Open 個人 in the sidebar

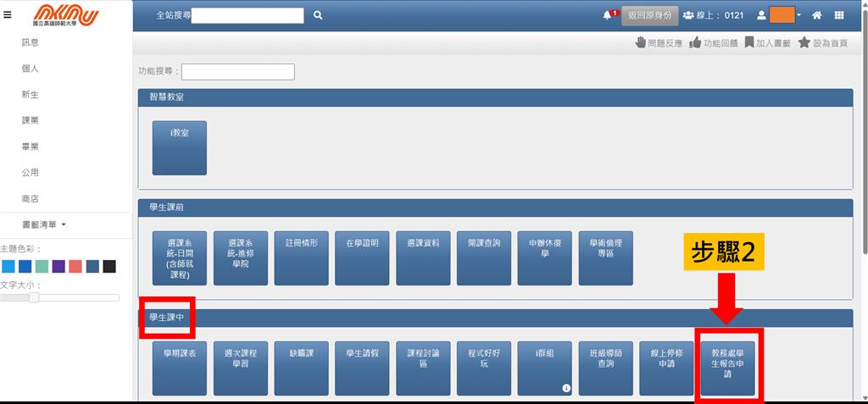pos(31,69)
